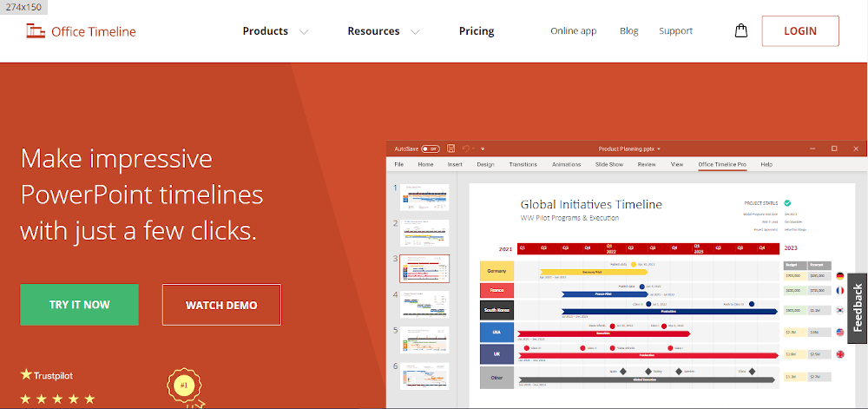Select slide 3 thumbnail
868x409 pixels.
(424, 269)
